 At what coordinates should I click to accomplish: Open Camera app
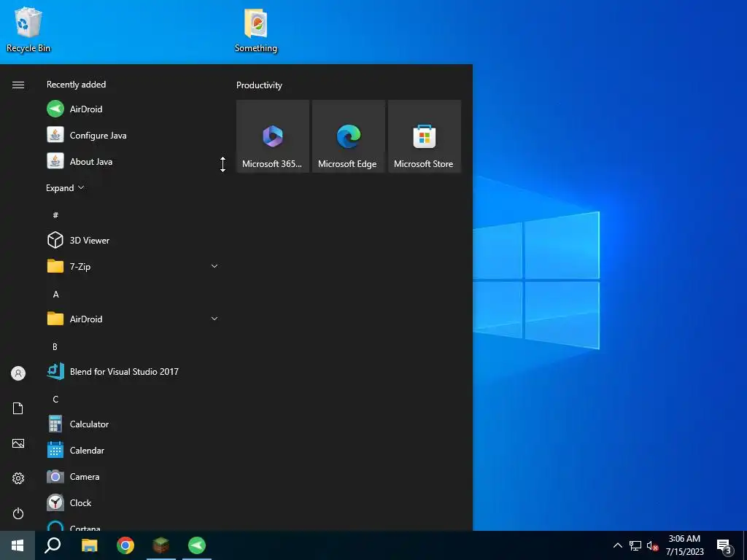pos(133,476)
